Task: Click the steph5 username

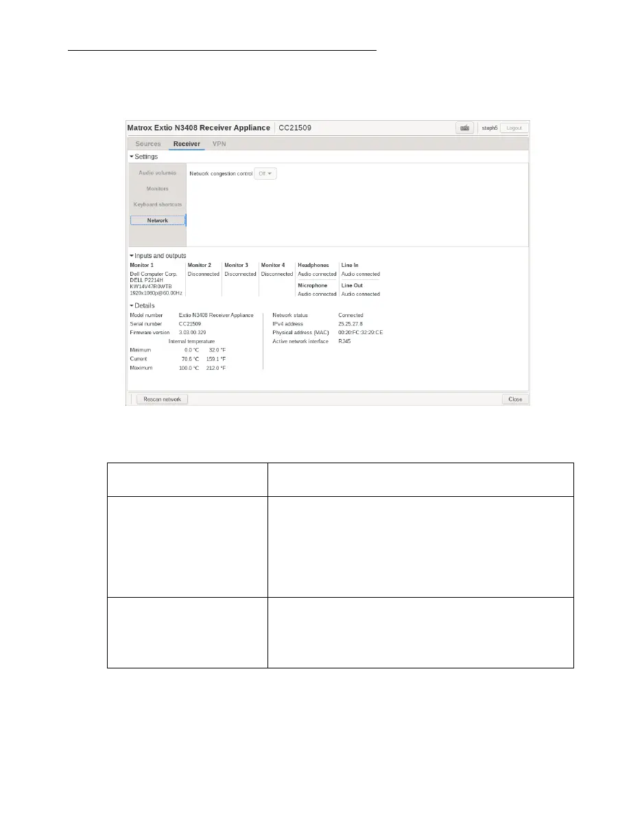Action: 488,128
